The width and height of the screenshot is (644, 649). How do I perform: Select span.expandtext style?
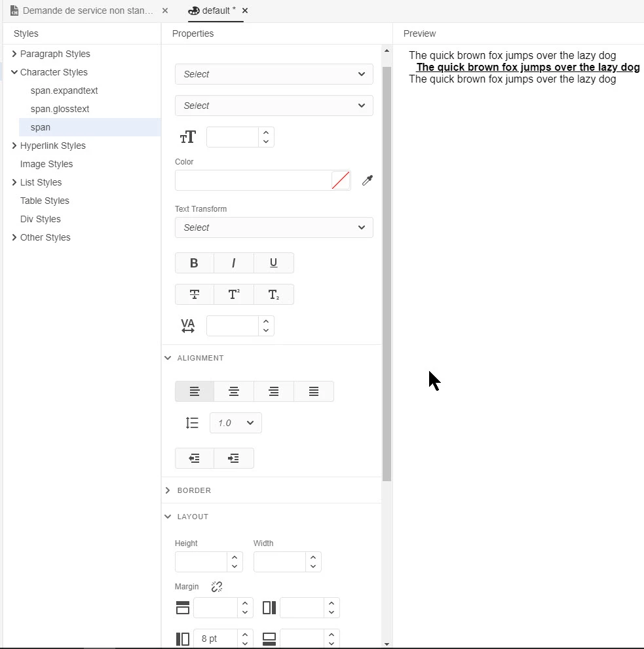coord(64,90)
